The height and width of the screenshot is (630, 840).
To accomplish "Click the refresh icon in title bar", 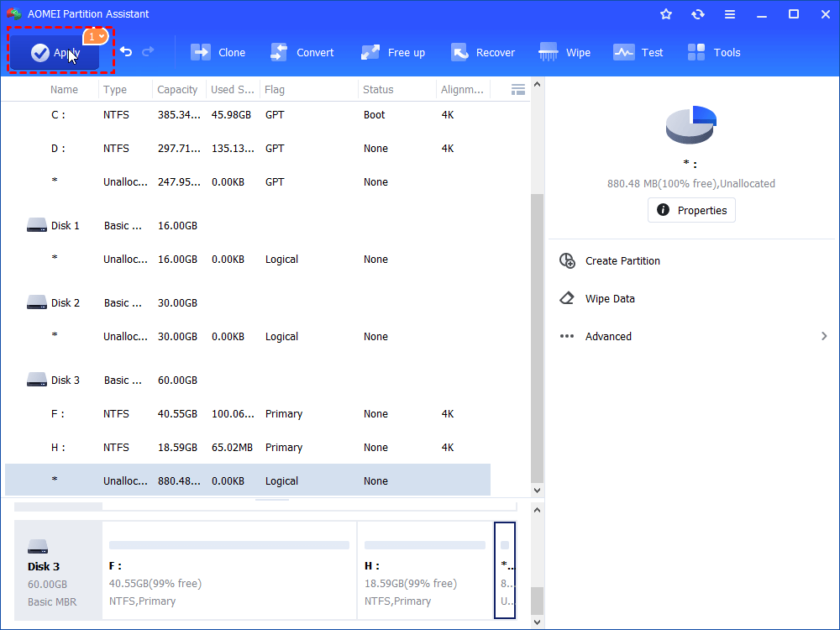I will [x=697, y=14].
